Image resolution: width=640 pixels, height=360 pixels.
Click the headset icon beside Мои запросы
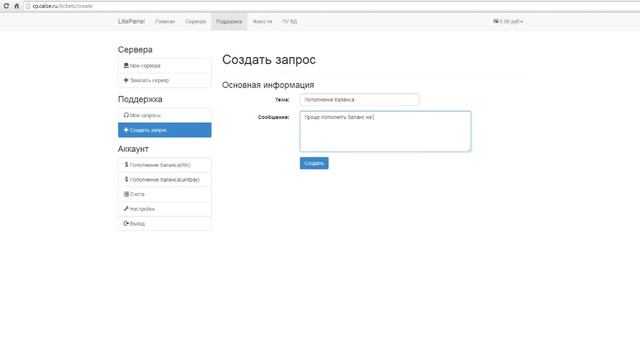126,115
